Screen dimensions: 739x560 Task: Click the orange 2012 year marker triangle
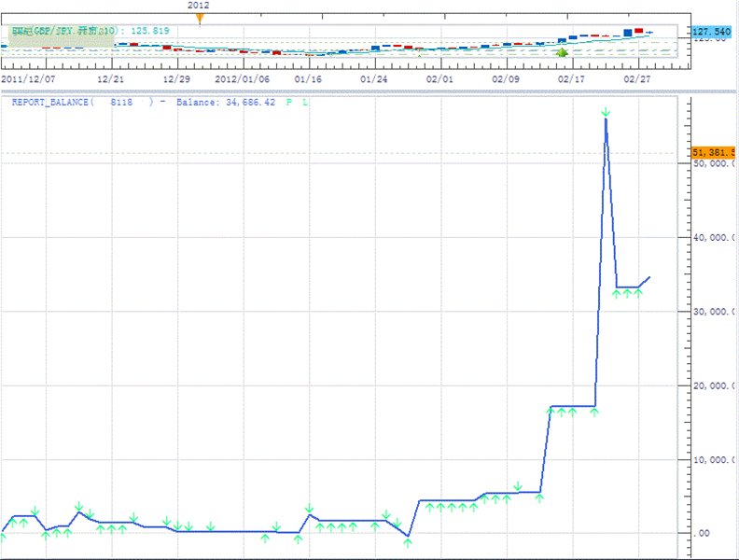[x=199, y=17]
